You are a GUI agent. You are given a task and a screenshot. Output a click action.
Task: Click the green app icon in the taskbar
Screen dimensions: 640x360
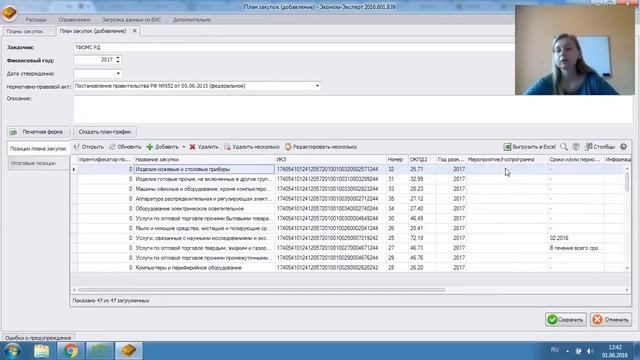click(x=100, y=351)
